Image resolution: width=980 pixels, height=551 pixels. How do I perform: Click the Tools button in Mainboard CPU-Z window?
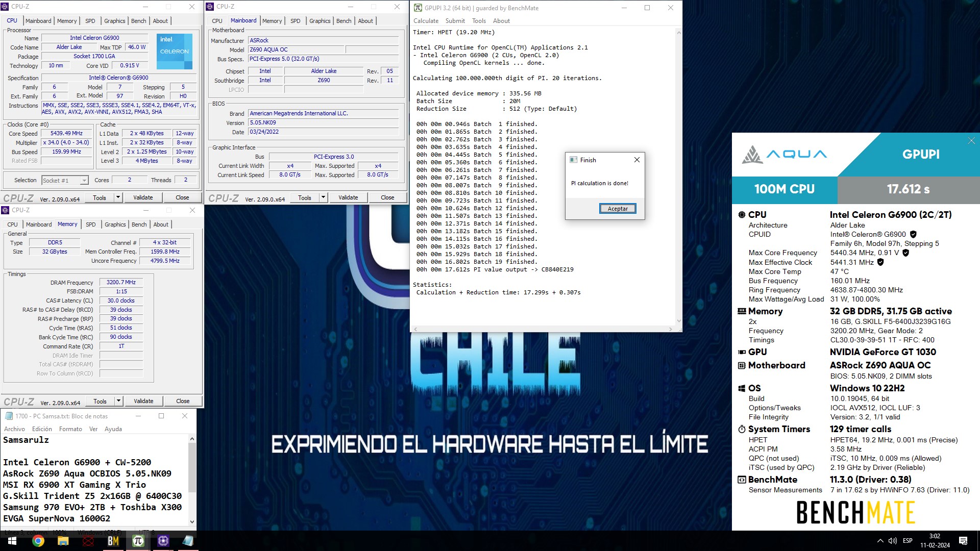(305, 197)
